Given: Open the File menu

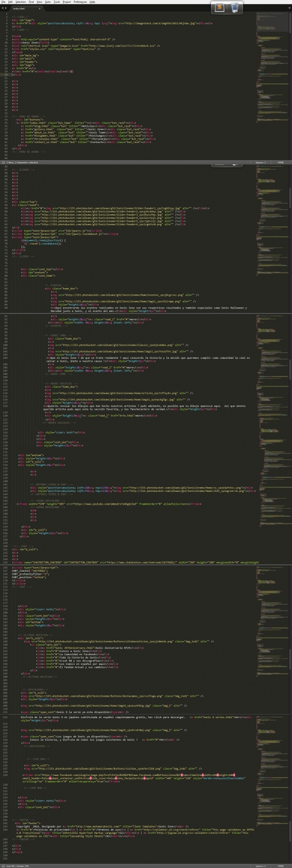Looking at the screenshot, I should [x=3, y=2].
